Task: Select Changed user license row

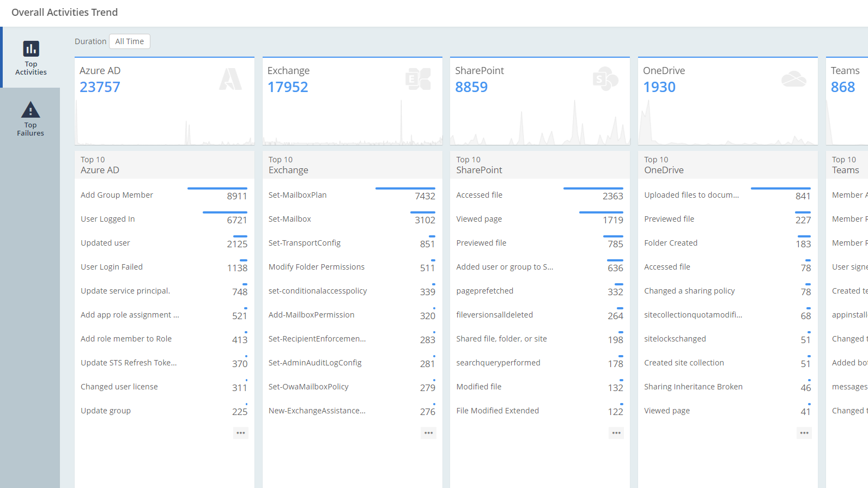Action: 164,387
